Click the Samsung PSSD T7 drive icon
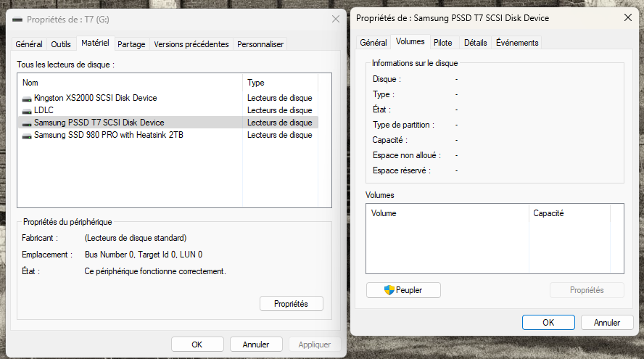Screen dimensions: 644x359 pyautogui.click(x=27, y=123)
